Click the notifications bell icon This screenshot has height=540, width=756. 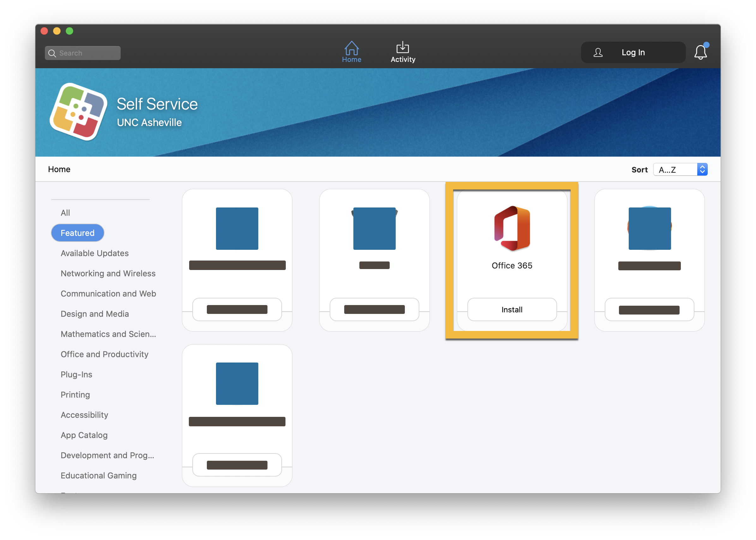[700, 52]
